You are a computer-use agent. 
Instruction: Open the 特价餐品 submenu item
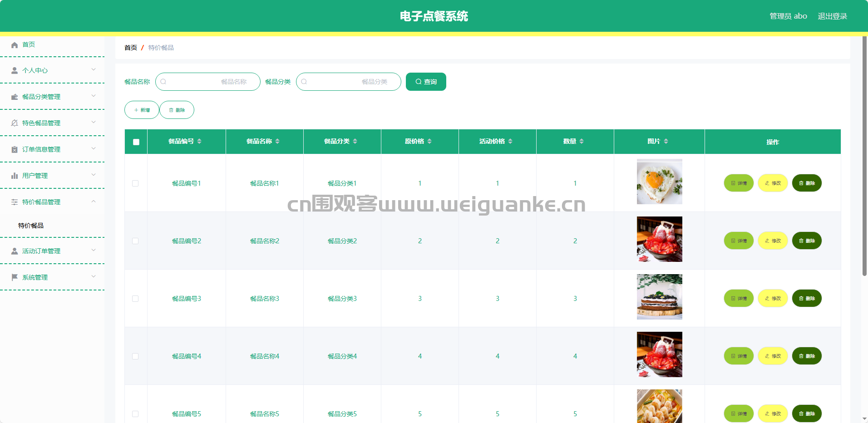coord(31,226)
